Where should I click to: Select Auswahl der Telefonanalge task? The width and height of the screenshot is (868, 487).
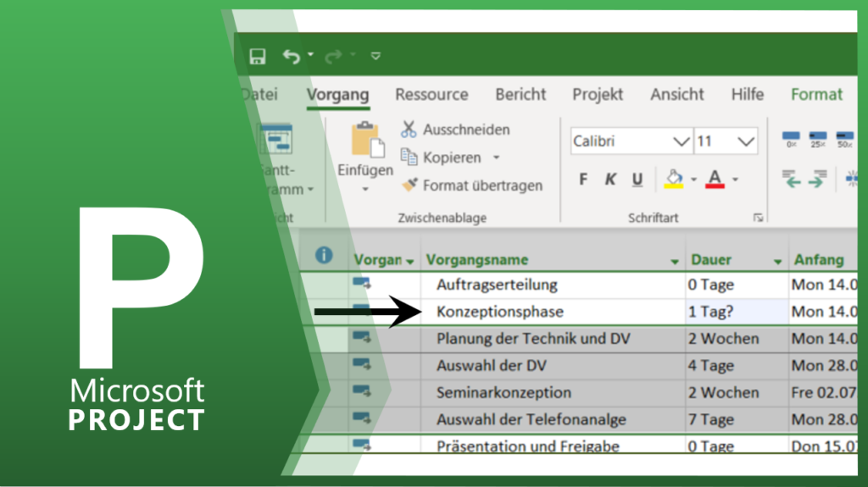click(531, 420)
